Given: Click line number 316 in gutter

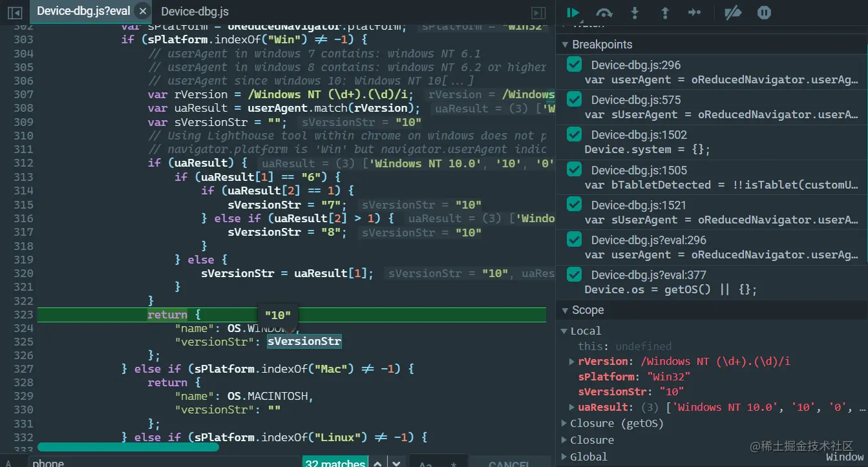Looking at the screenshot, I should [23, 218].
